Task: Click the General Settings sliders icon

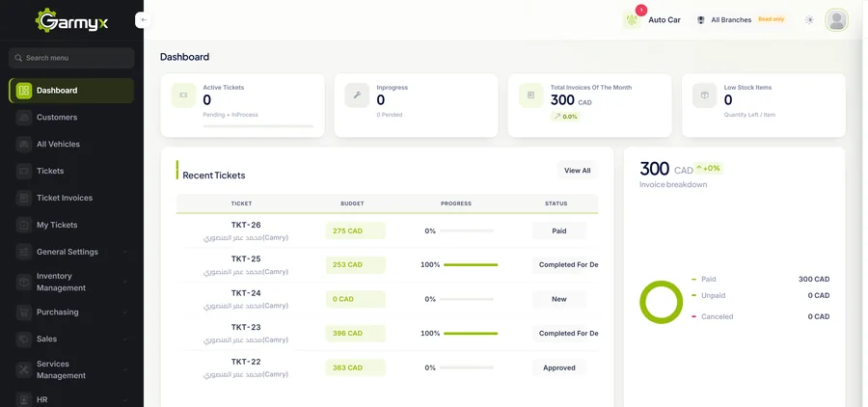Action: click(x=24, y=252)
